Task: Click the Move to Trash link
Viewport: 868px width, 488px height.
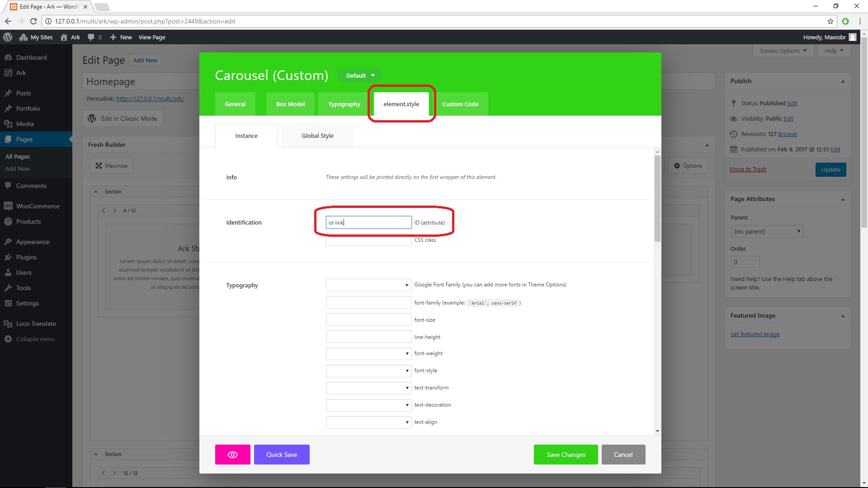Action: tap(748, 169)
